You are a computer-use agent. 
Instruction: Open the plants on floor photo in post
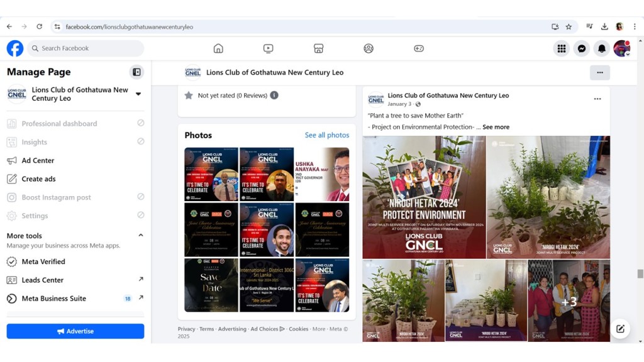point(548,197)
